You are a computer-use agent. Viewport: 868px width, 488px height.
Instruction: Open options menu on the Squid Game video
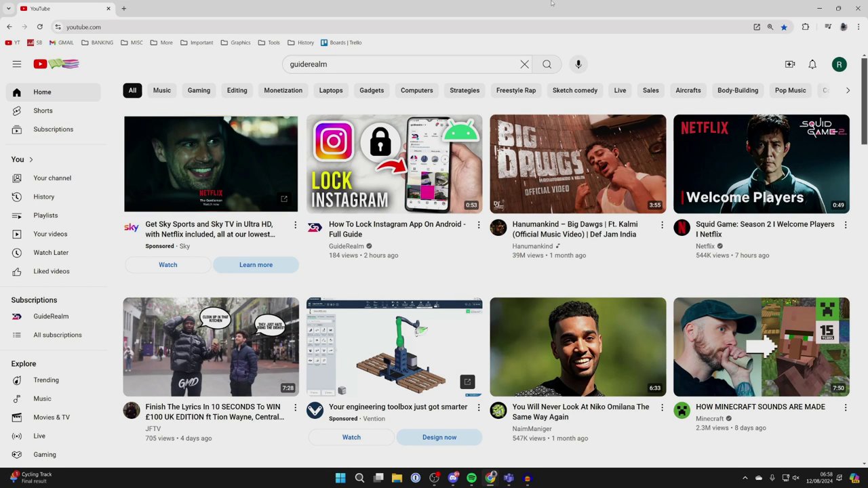point(846,224)
